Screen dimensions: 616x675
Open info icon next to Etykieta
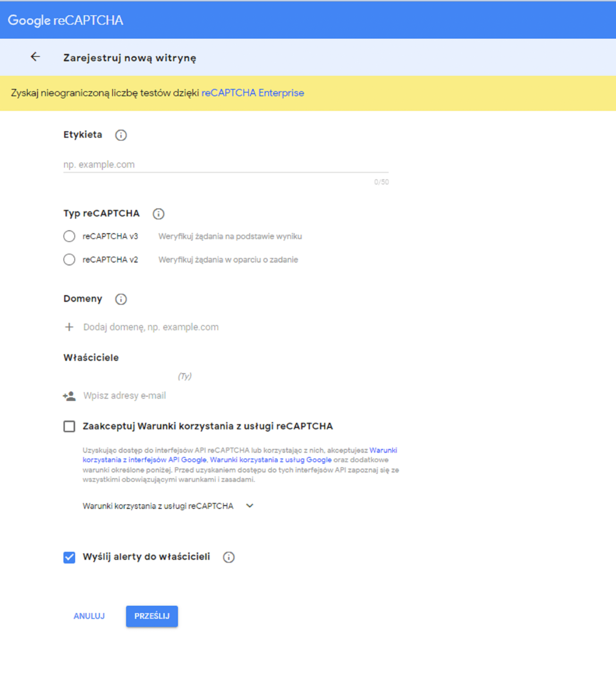tap(121, 135)
